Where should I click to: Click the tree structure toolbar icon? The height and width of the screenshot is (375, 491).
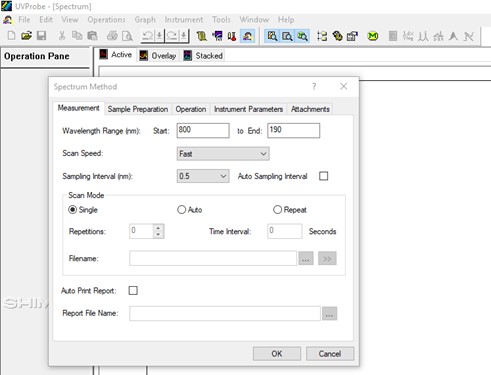tap(322, 36)
